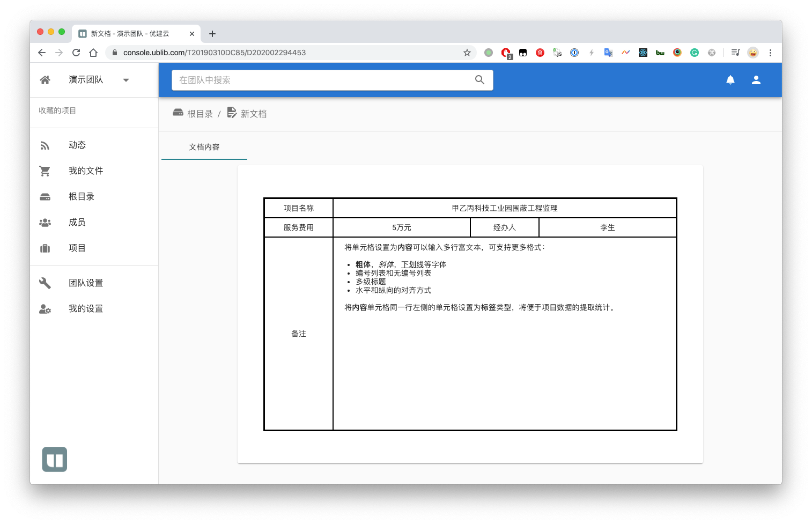Navigate to 根目录 breadcrumb link
Screen dimensions: 812x524
(200, 114)
